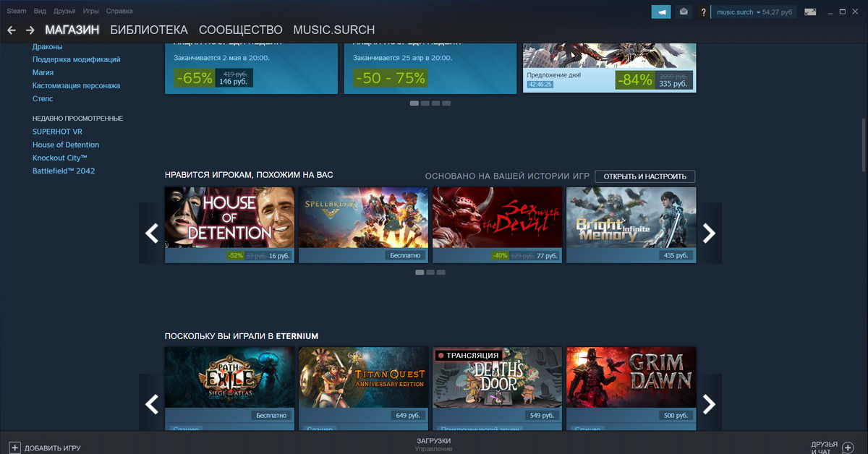Switch to the СООБЩЕСТВО tab
Viewport: 868px width, 454px height.
241,30
